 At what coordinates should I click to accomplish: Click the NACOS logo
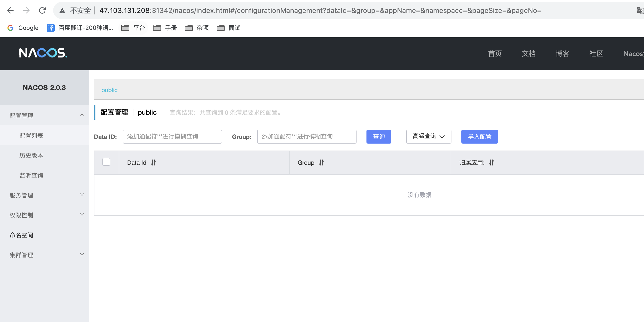coord(43,53)
